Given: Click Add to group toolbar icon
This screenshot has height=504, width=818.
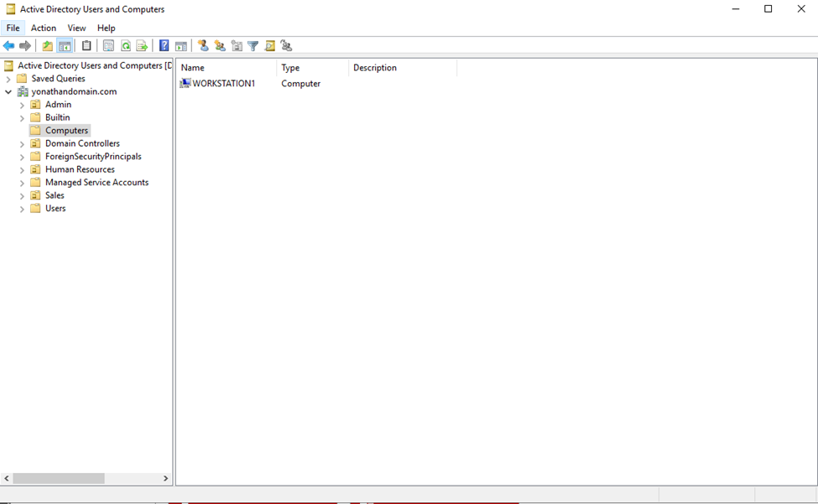Looking at the screenshot, I should click(x=286, y=46).
